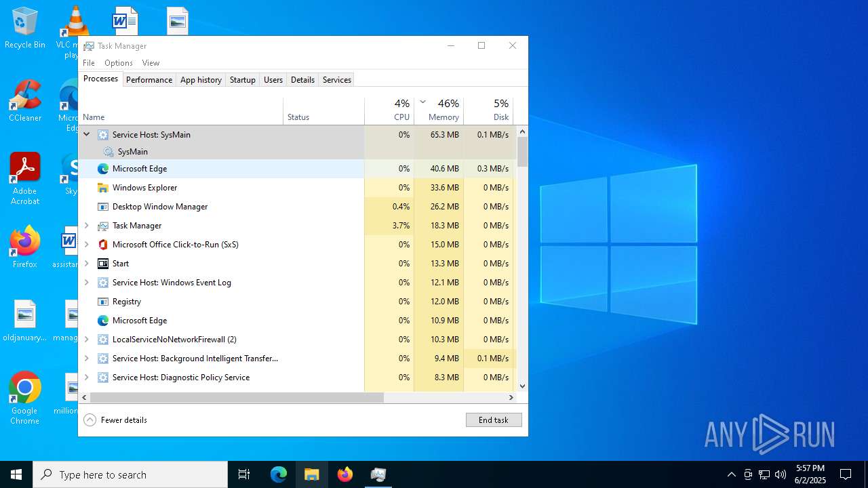Open Microsoft Edge from the taskbar

pos(279,474)
